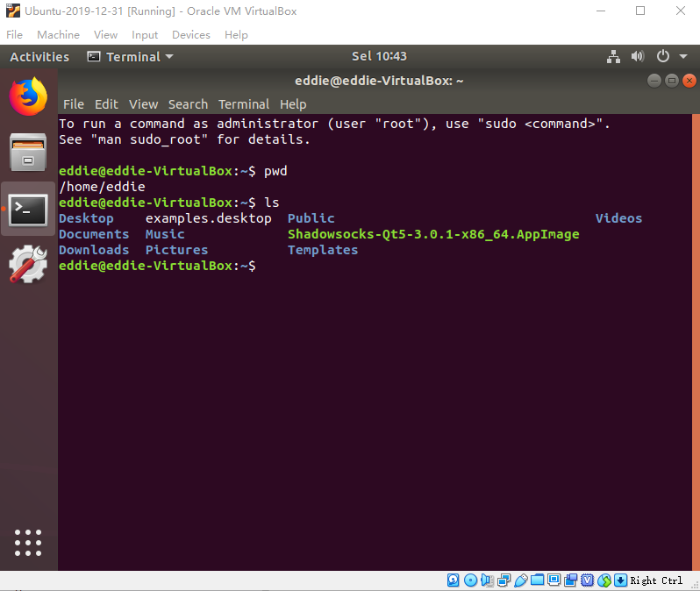This screenshot has width=700, height=591.
Task: Open the terminal Search menu
Action: 188,104
